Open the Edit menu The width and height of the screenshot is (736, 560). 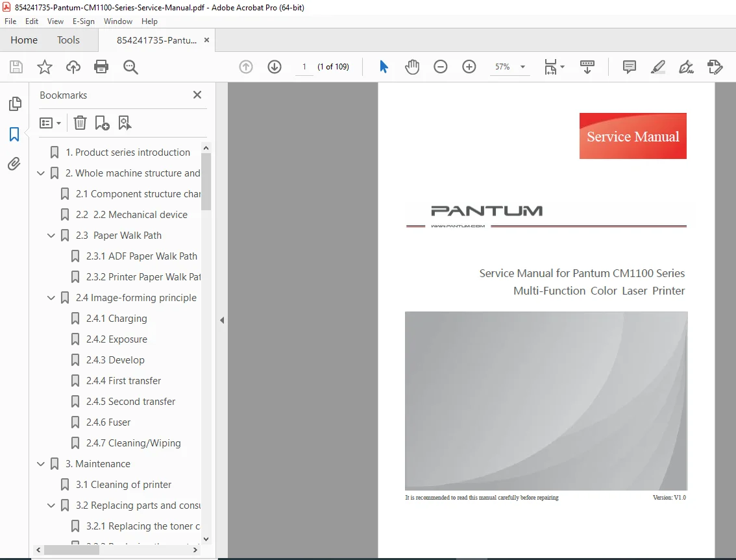tap(32, 21)
